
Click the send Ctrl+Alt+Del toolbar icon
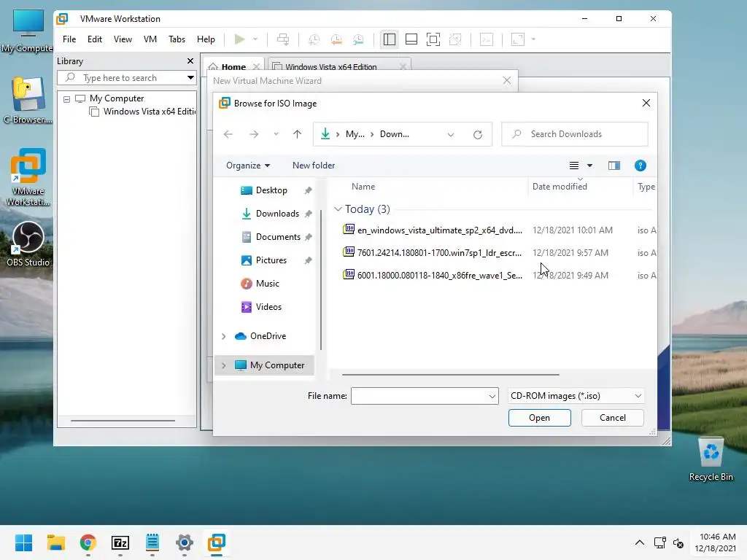tap(283, 39)
